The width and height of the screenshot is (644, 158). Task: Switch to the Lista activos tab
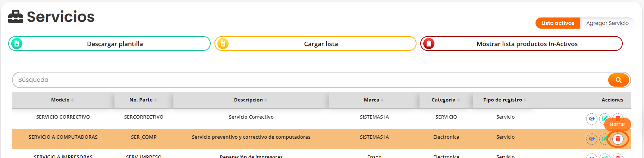[557, 23]
